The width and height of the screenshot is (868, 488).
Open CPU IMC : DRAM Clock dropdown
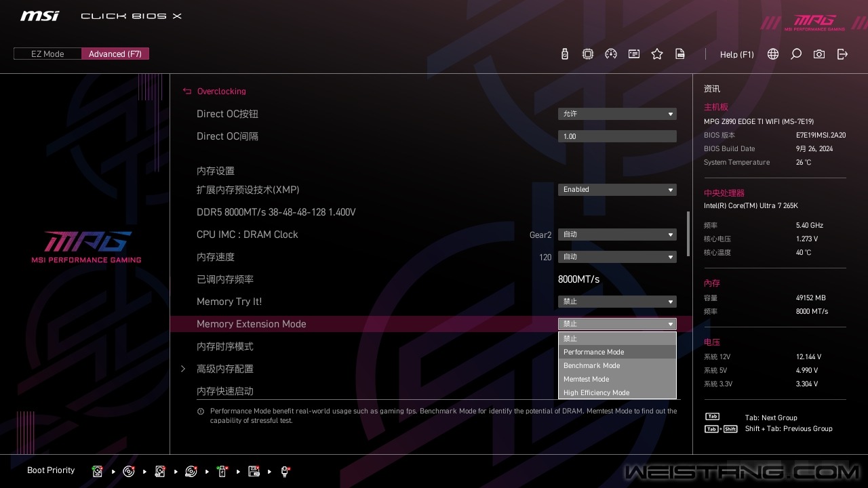tap(617, 235)
